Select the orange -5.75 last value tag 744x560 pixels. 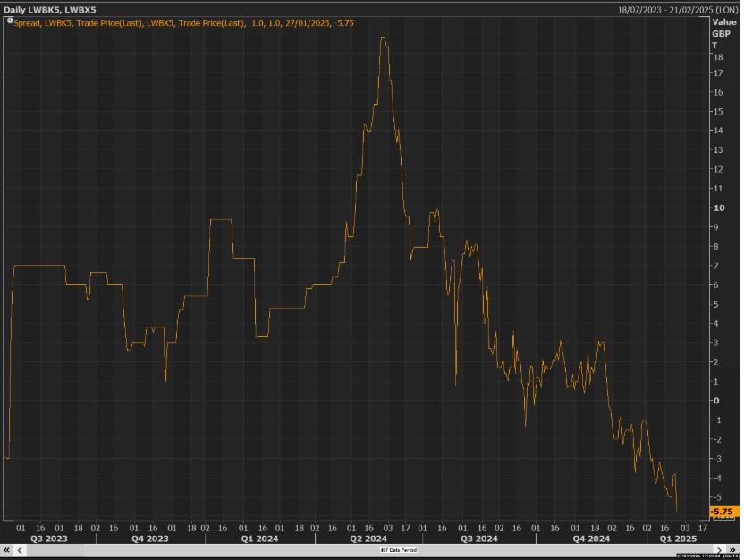click(721, 512)
